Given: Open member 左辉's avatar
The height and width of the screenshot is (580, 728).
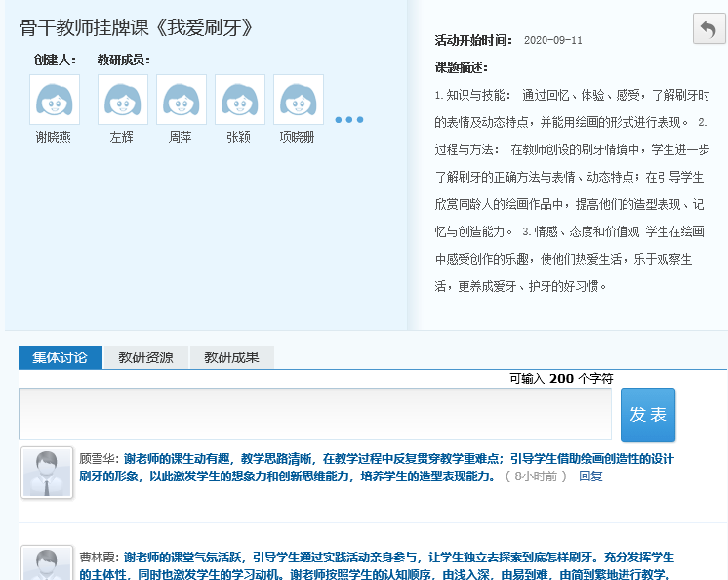Looking at the screenshot, I should (123, 100).
